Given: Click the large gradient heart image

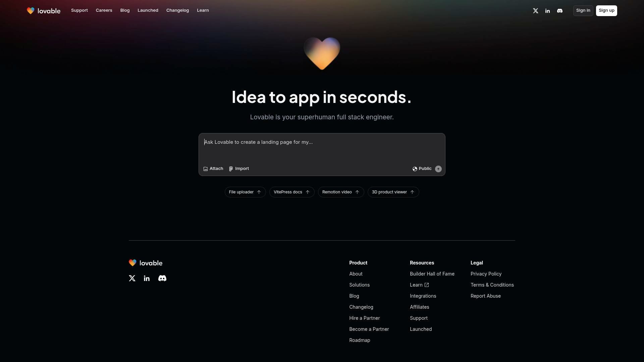Looking at the screenshot, I should pos(322,54).
